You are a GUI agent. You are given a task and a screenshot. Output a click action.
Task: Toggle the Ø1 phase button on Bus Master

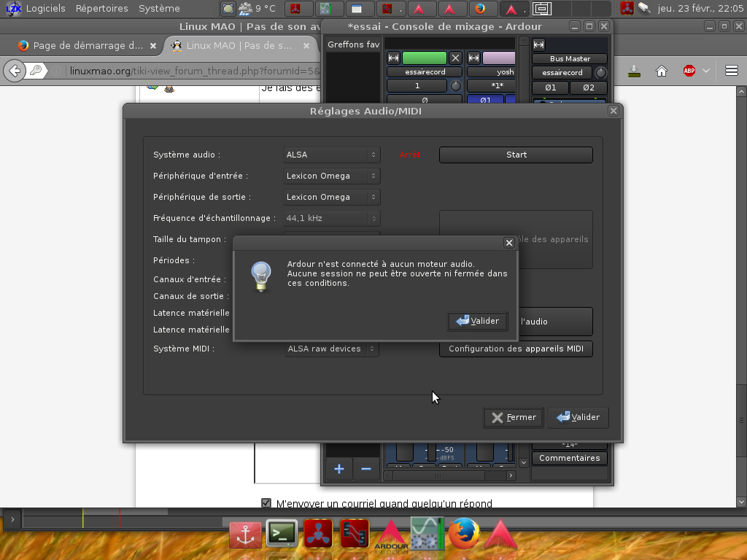coord(550,87)
